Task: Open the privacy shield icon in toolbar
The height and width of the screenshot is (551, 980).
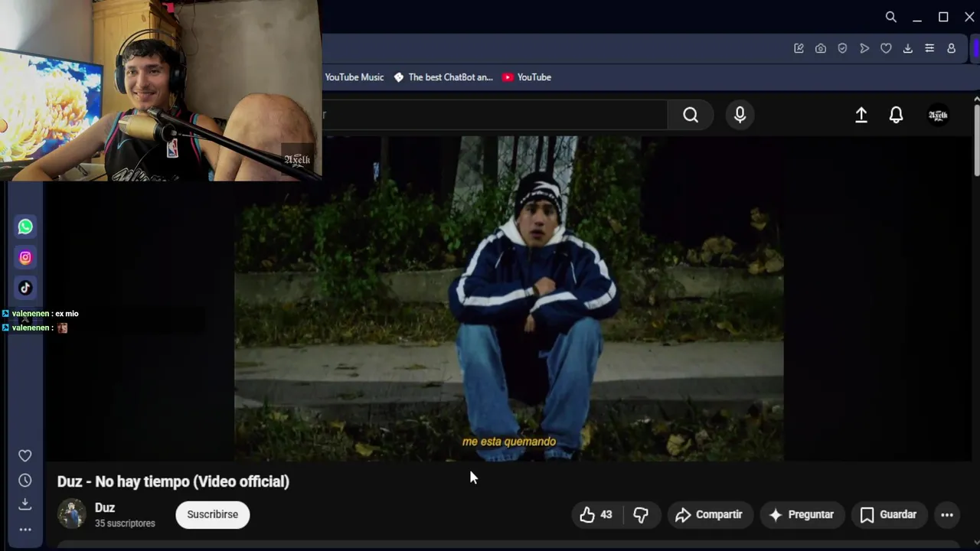Action: (x=842, y=48)
